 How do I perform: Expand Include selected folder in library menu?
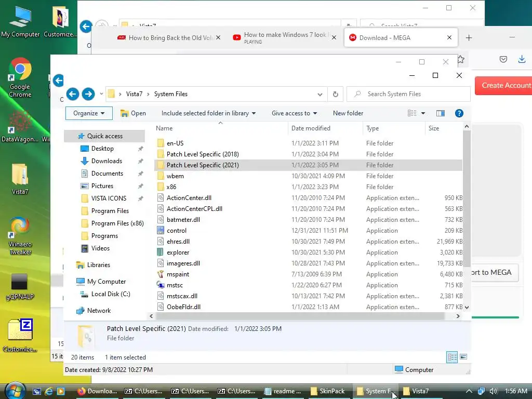[x=208, y=113]
